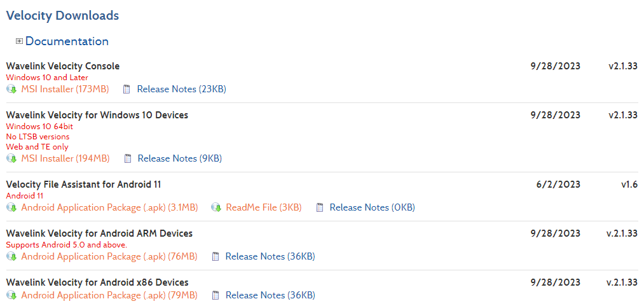Download Android Application Package (76MB)
Viewport: 644px width, 306px height.
(109, 256)
